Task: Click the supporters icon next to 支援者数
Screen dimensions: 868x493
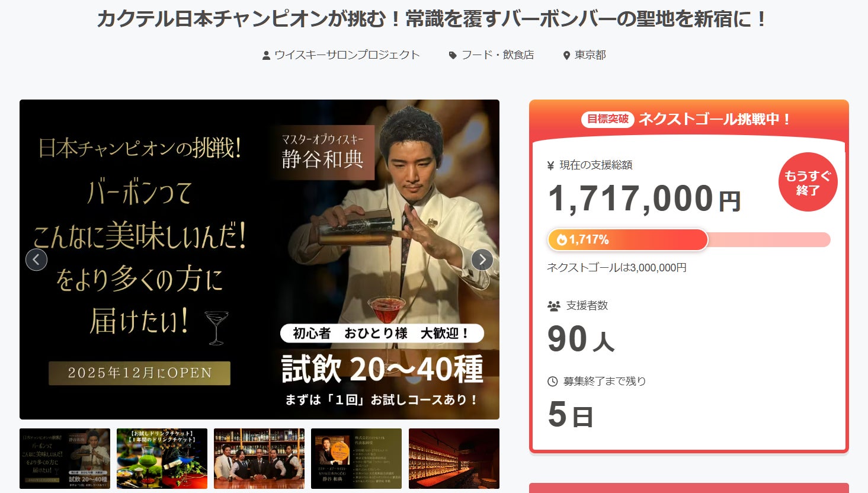Action: click(x=554, y=306)
